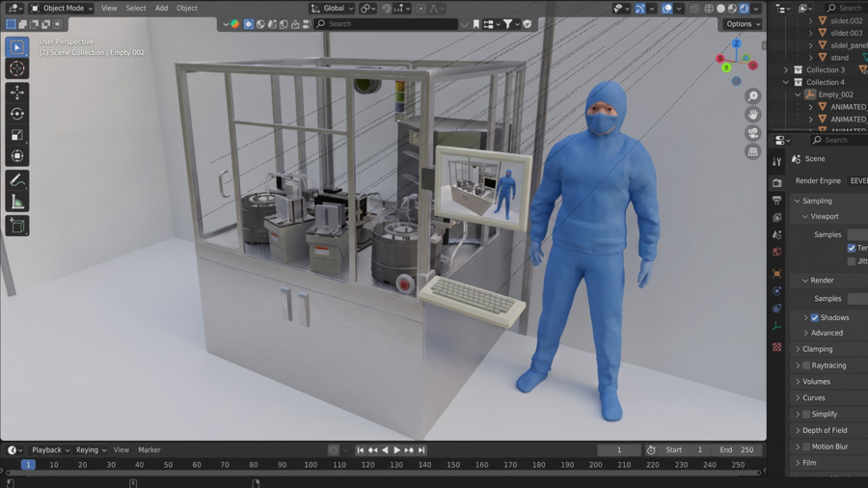Open the Object Constraints properties tab
This screenshot has height=488, width=868.
777,309
